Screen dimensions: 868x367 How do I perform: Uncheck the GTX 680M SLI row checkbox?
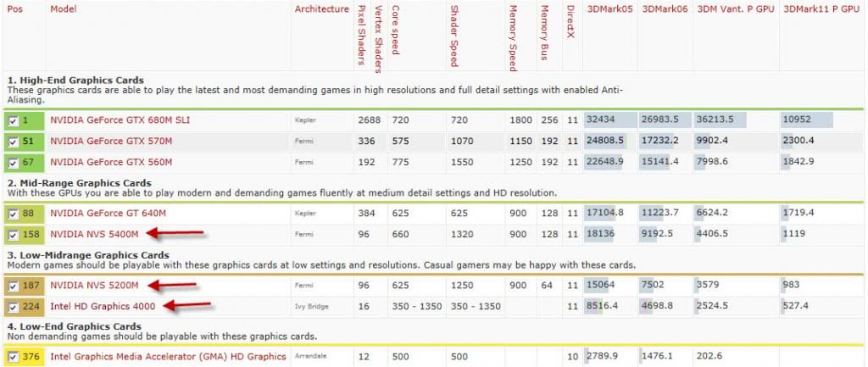pyautogui.click(x=14, y=120)
